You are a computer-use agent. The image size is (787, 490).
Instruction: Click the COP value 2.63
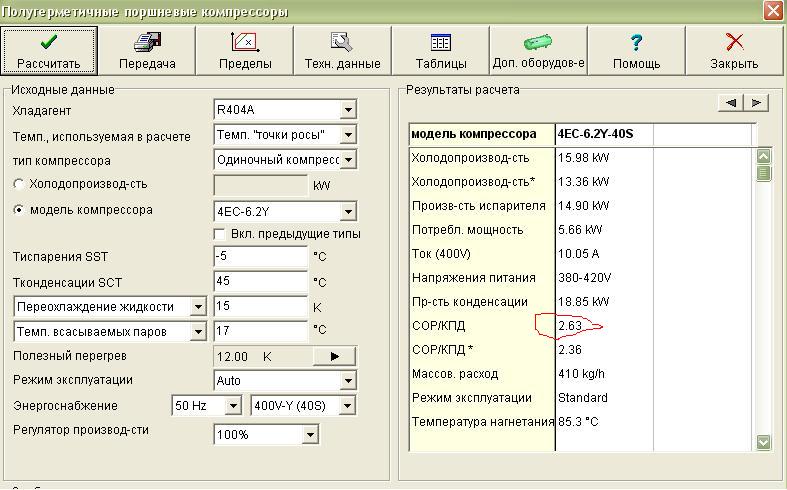click(x=570, y=326)
